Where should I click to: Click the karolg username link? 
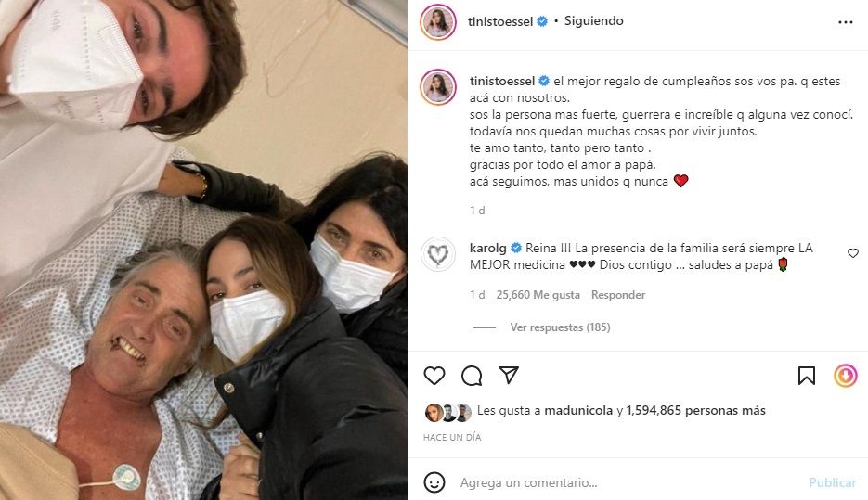[487, 248]
